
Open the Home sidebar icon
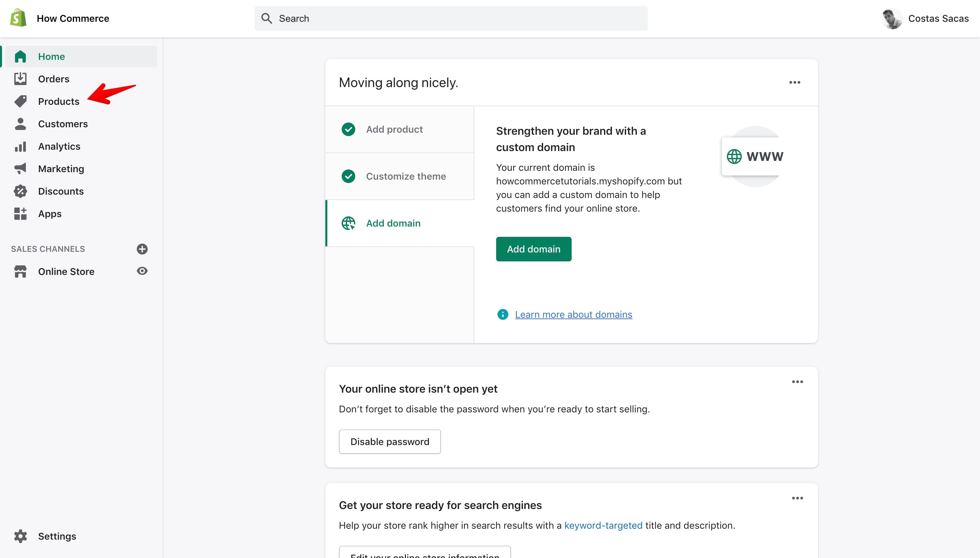coord(20,56)
